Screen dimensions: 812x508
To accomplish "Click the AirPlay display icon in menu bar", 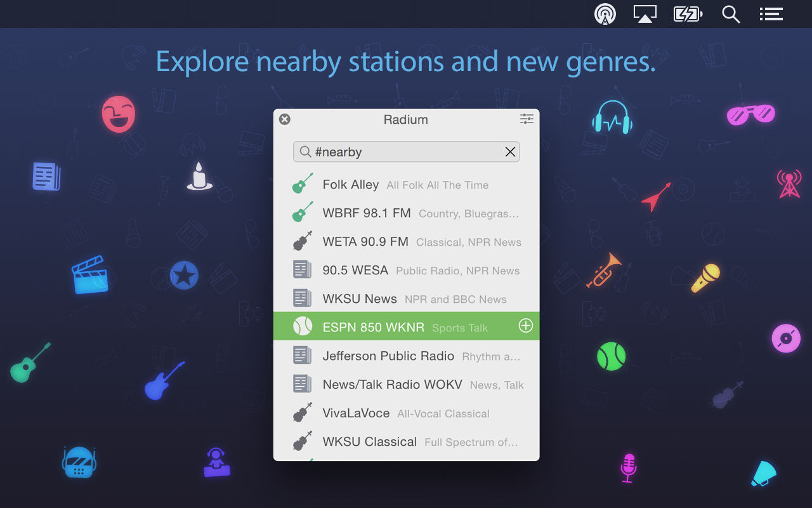I will point(645,14).
